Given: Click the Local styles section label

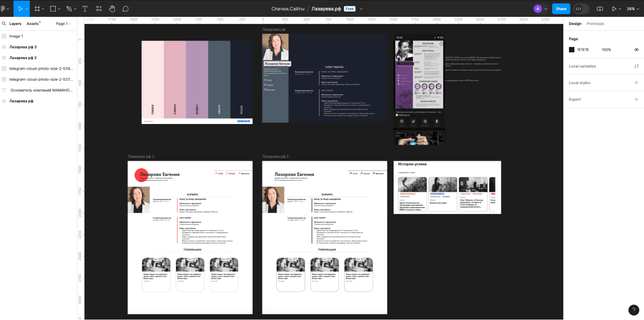Looking at the screenshot, I should 580,83.
